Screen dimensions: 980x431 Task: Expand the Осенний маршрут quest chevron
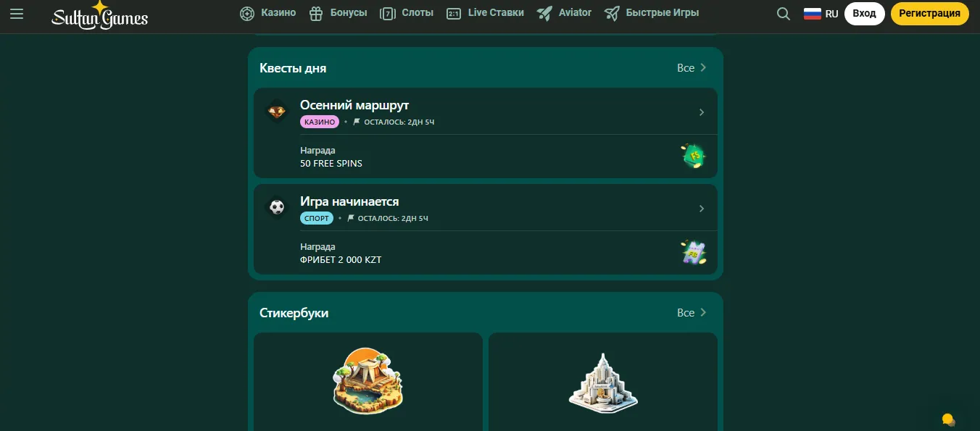point(701,112)
